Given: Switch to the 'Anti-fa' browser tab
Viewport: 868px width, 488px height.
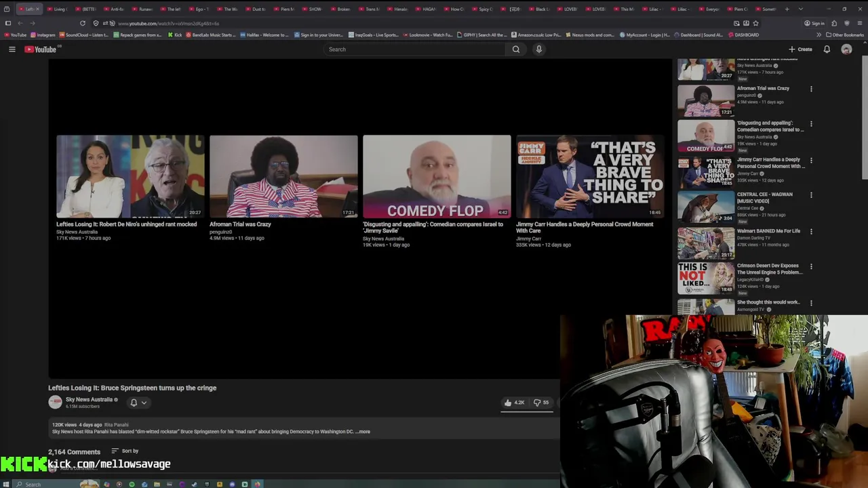Looking at the screenshot, I should (114, 9).
